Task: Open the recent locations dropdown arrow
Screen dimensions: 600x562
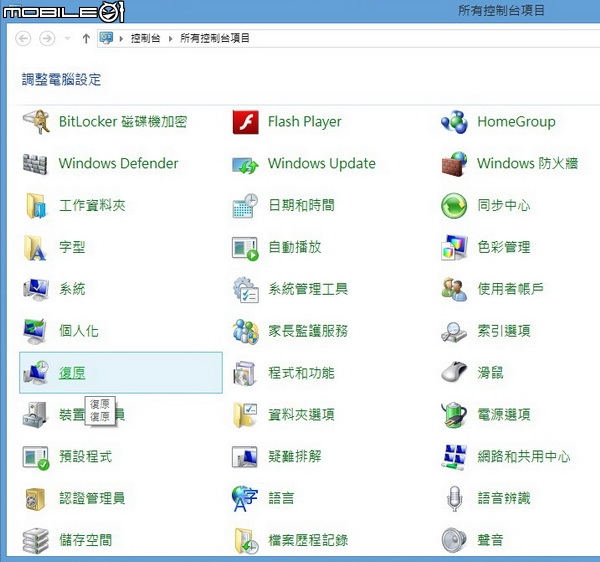Action: tap(67, 38)
